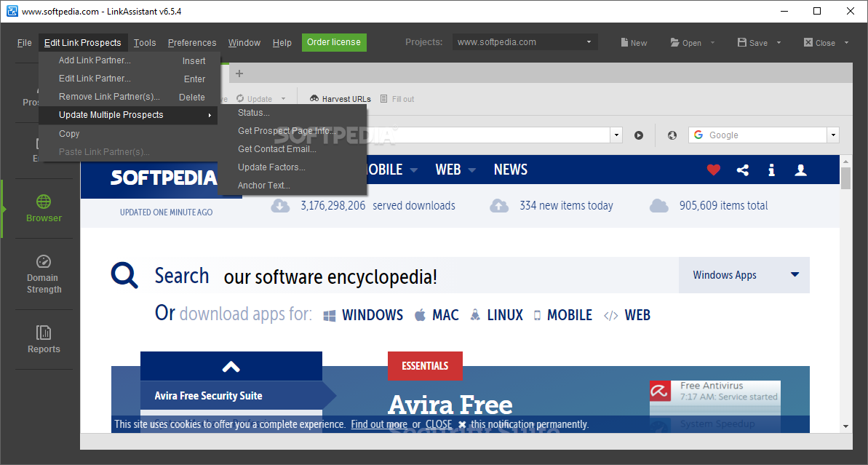Open the Domain Strength sidebar module
The width and height of the screenshot is (868, 465).
click(44, 274)
